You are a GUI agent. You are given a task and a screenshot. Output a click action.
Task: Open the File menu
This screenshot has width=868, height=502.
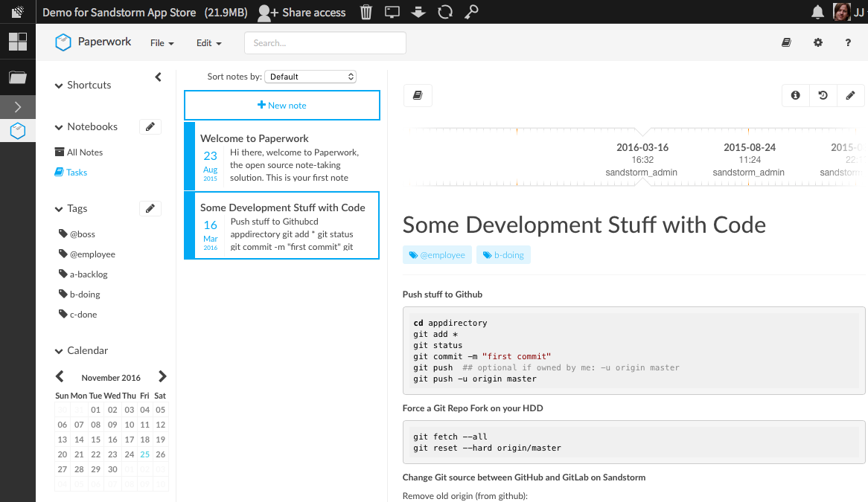coord(162,43)
